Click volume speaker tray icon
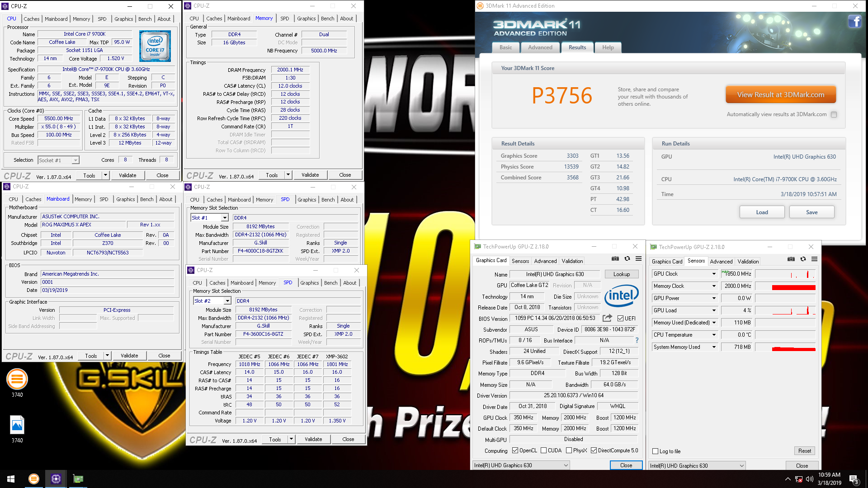Screen dimensions: 868x488 [810, 479]
